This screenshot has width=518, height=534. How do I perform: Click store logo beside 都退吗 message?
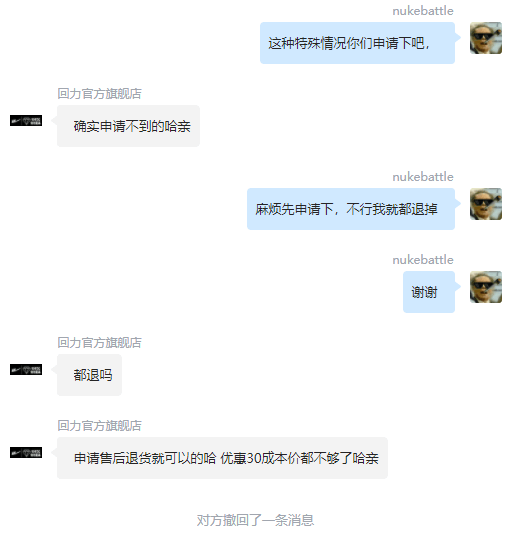tap(26, 370)
